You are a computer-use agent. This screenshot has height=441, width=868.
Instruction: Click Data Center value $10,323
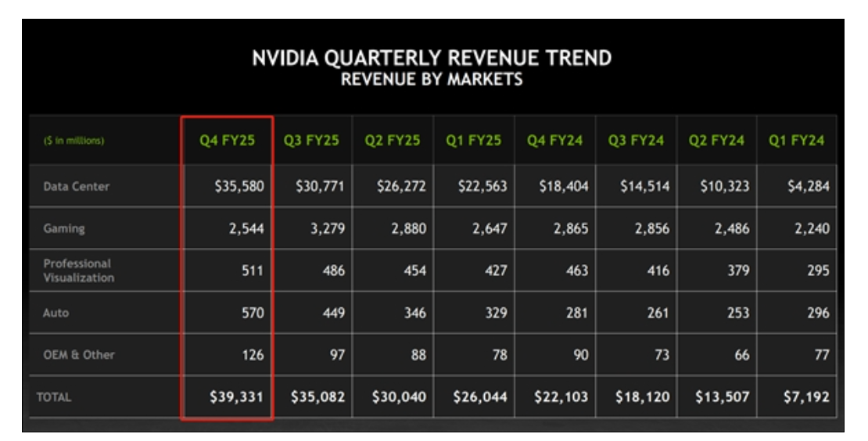coord(725,186)
